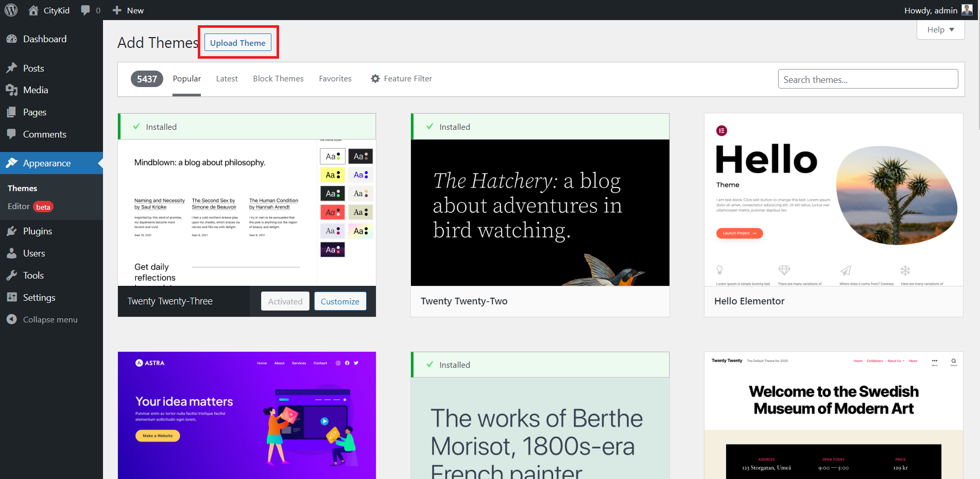The height and width of the screenshot is (479, 980).
Task: Click the Feature Filter gear icon
Action: [x=375, y=79]
